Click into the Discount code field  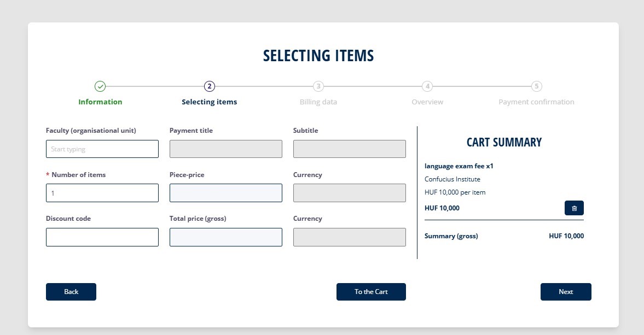click(102, 237)
